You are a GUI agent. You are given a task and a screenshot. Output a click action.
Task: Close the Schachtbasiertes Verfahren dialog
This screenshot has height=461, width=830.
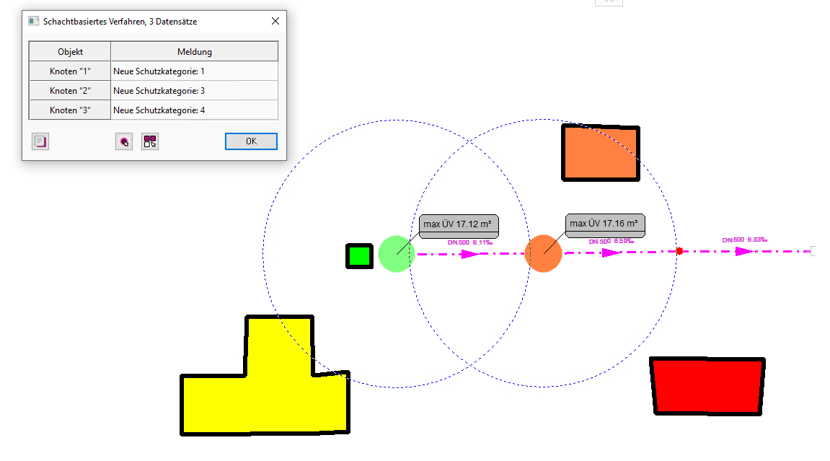(275, 20)
